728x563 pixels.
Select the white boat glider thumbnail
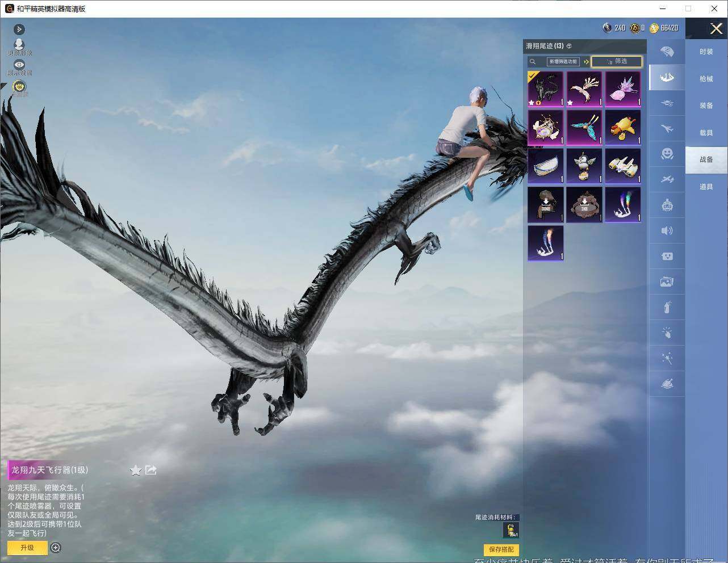pyautogui.click(x=546, y=166)
